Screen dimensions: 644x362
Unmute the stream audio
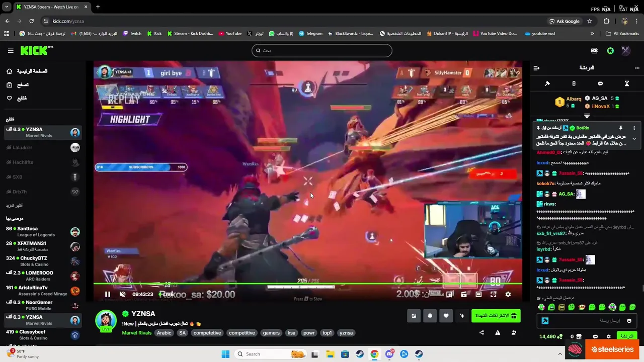click(x=122, y=295)
